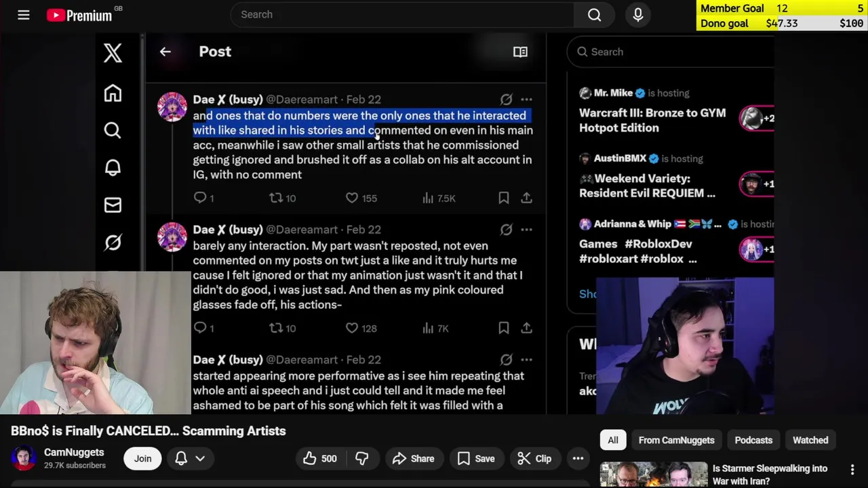Repost the post with 128 likes
Image resolution: width=868 pixels, height=488 pixels.
[x=282, y=328]
